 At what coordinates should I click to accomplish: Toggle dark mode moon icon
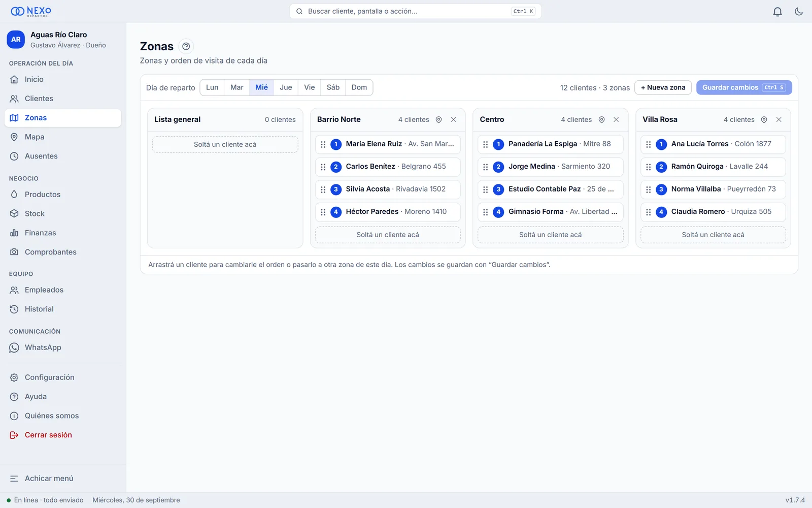coord(799,11)
